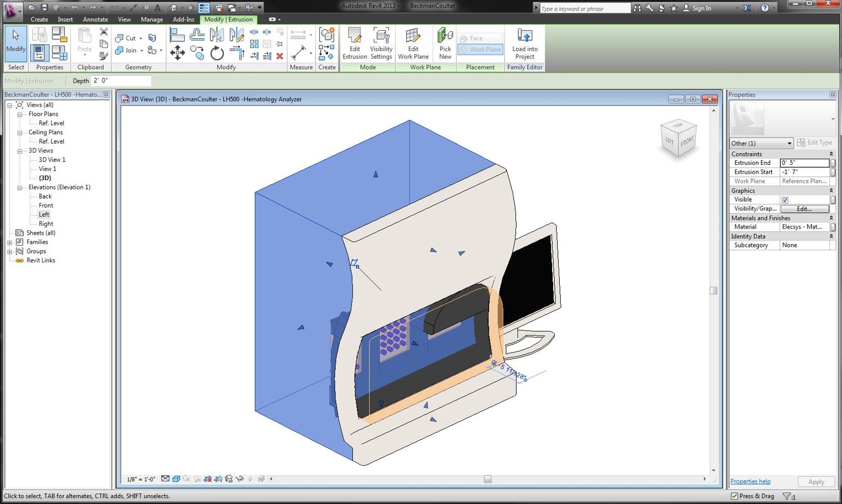Click the Apply button in Properties
Viewport: 842px width, 504px height.
[x=816, y=482]
